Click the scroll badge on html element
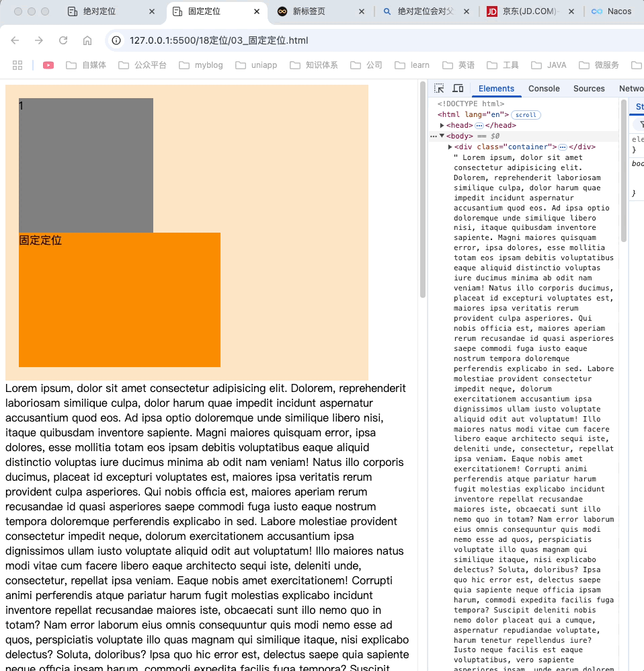Image resolution: width=644 pixels, height=671 pixels. click(526, 115)
